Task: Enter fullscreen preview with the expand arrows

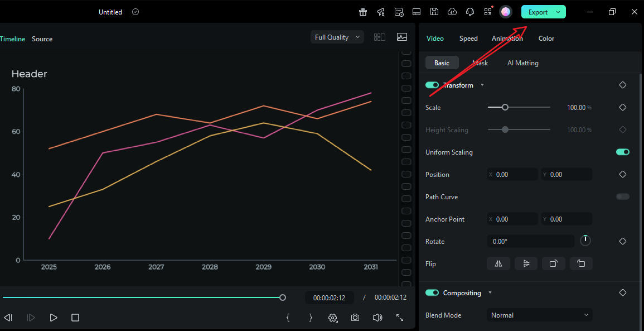Action: point(400,317)
